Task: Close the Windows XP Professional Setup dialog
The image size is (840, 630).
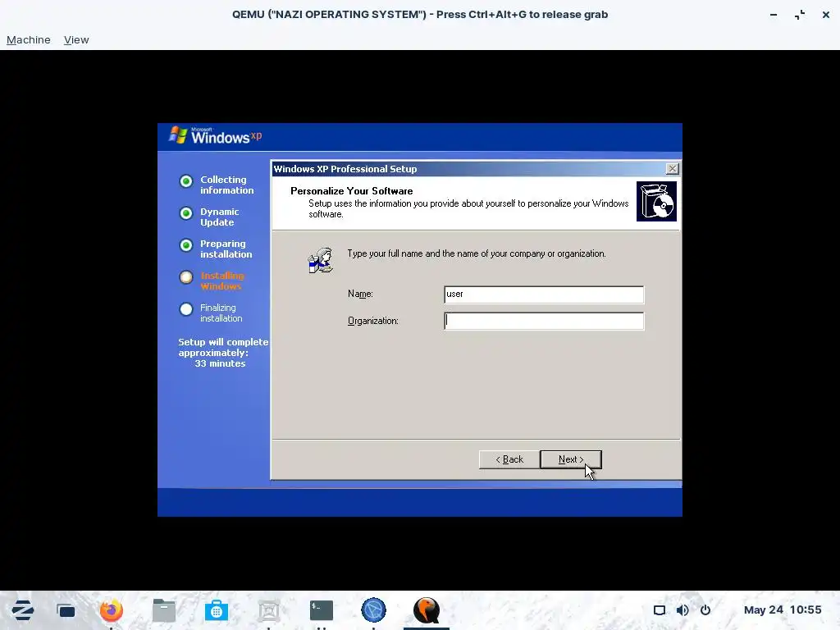Action: coord(673,169)
